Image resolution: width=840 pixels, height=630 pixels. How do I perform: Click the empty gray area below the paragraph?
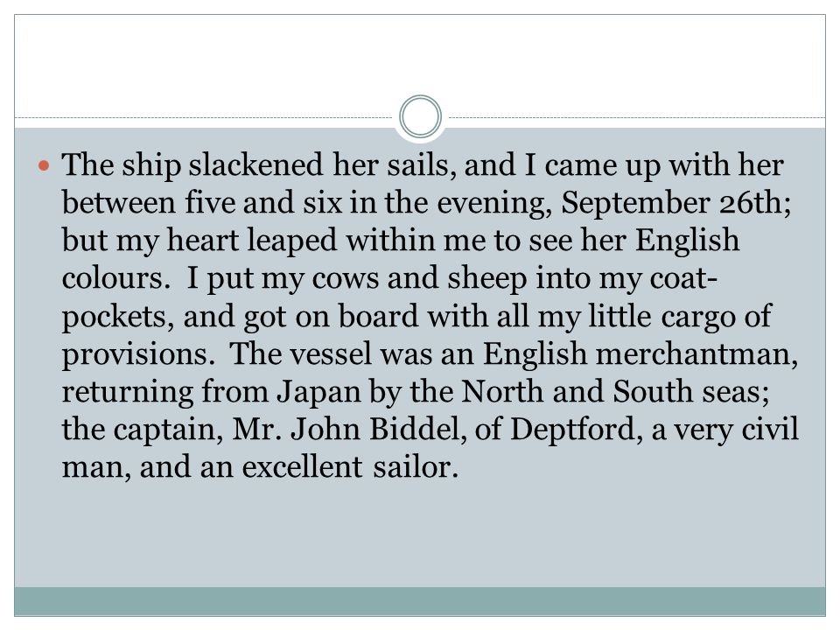point(420,535)
